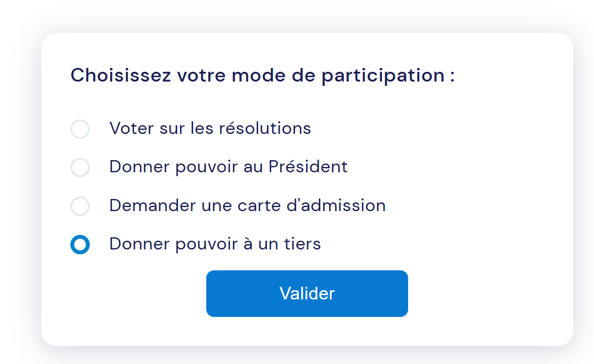Reselect giving power to a third party
Screen dimensions: 594x364
click(80, 244)
